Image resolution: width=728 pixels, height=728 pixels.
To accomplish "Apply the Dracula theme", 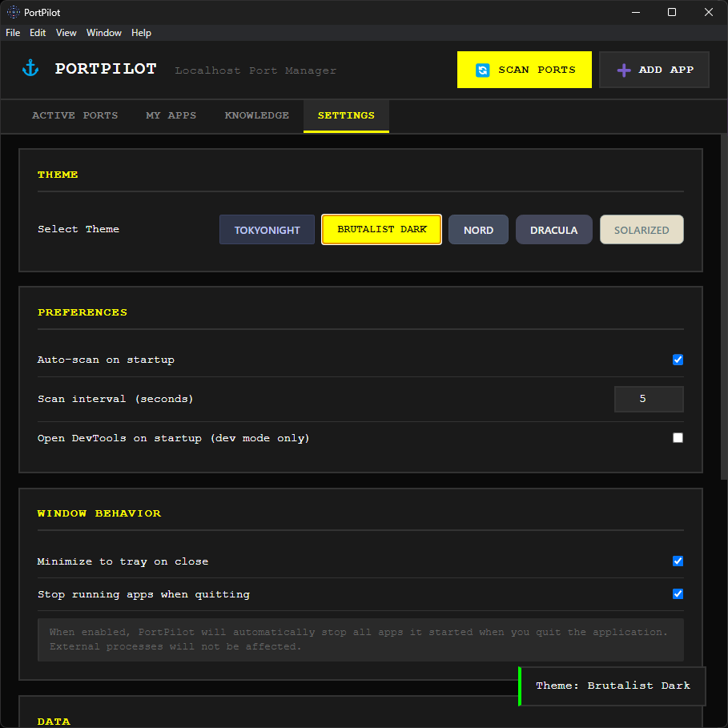I will pyautogui.click(x=553, y=230).
